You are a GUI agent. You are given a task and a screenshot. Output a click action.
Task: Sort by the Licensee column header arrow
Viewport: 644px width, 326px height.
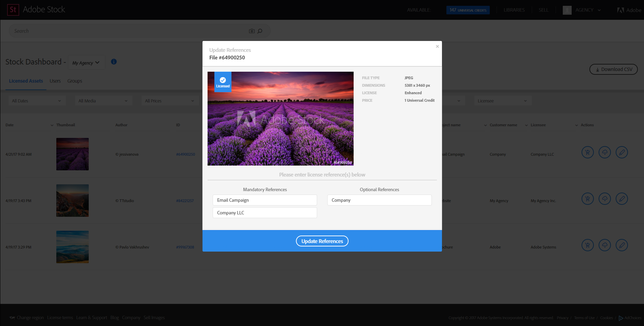coord(577,125)
